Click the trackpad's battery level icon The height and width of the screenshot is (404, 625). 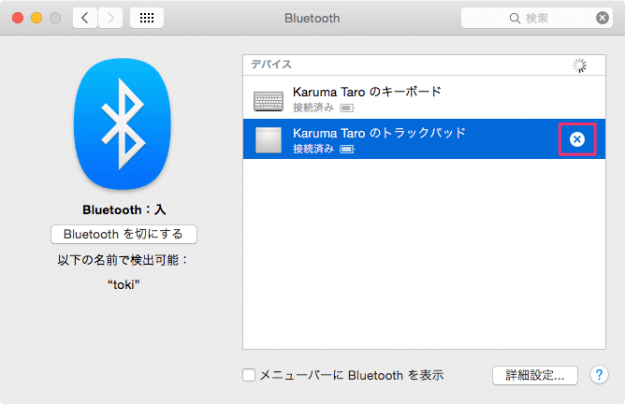coord(347,149)
